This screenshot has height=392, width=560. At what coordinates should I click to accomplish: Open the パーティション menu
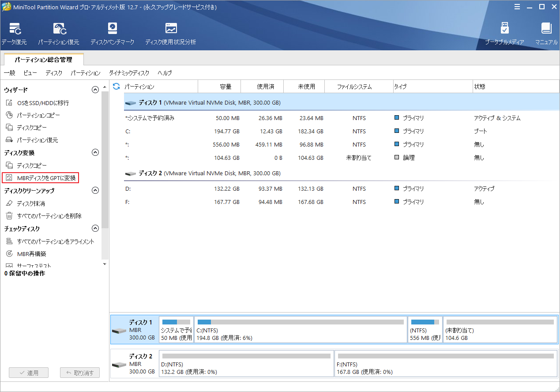pos(86,73)
